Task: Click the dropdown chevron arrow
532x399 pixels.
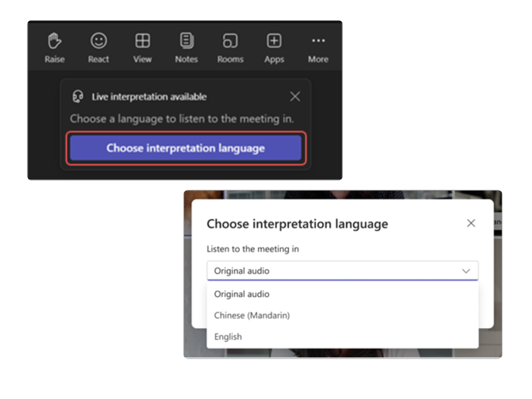Action: pyautogui.click(x=466, y=271)
